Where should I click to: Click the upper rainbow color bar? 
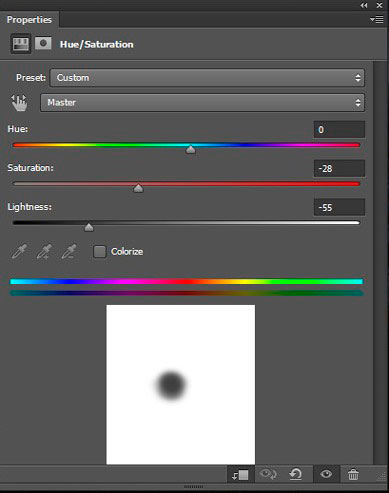point(186,281)
